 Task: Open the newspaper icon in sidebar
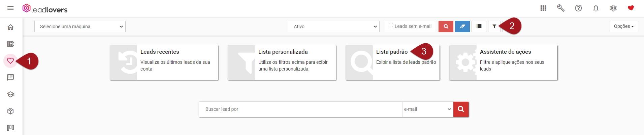pyautogui.click(x=10, y=44)
